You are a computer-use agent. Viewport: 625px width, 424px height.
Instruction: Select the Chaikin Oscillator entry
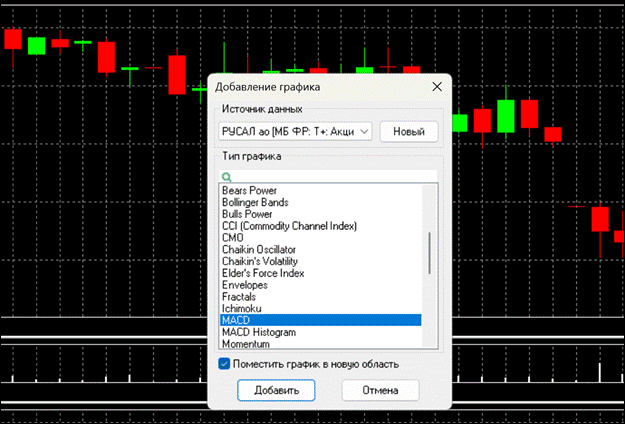pos(258,250)
